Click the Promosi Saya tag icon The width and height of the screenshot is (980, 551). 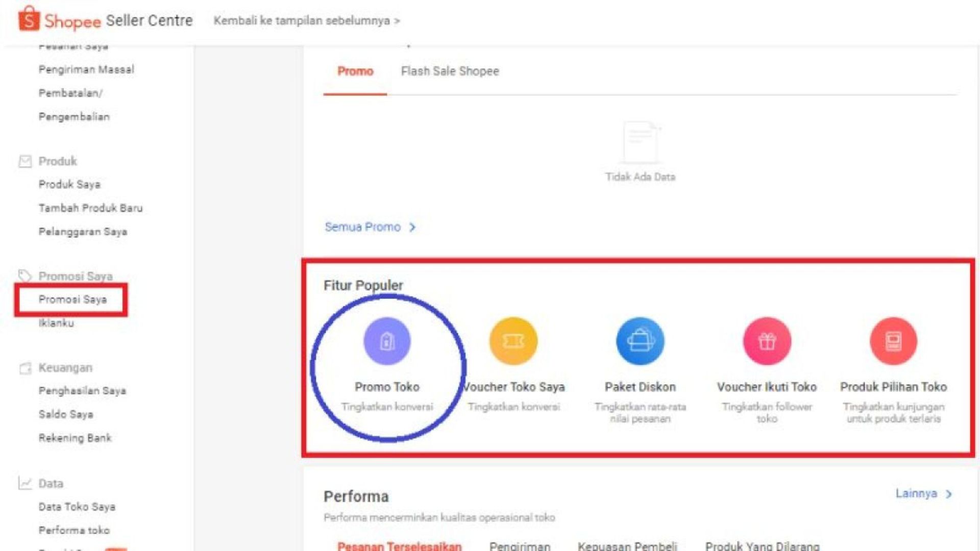26,276
